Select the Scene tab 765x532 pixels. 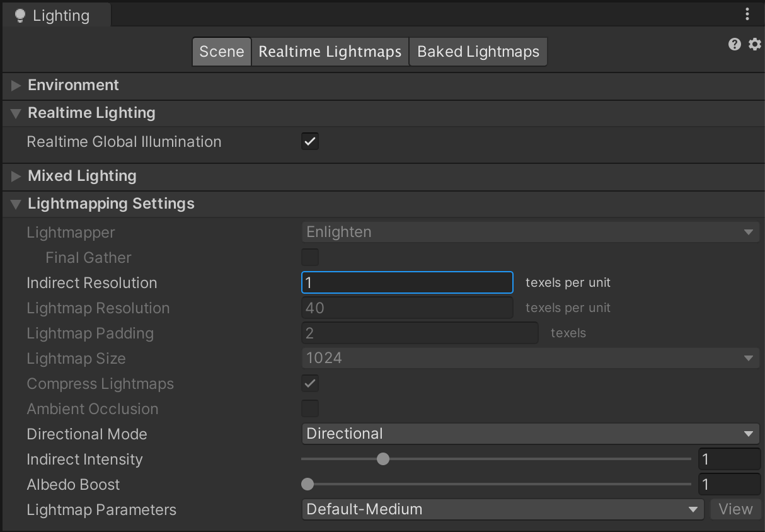pyautogui.click(x=221, y=52)
